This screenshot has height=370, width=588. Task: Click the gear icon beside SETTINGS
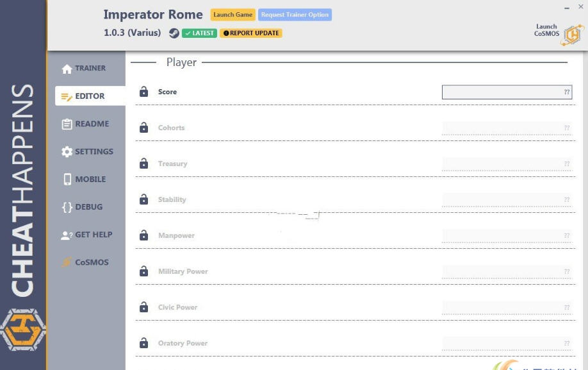[x=67, y=151]
